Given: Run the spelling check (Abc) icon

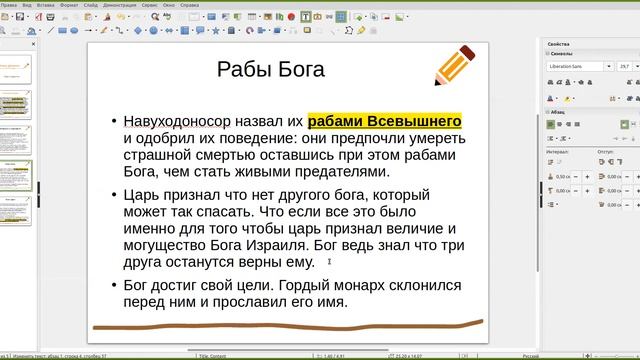Looking at the screenshot, I should point(167,17).
